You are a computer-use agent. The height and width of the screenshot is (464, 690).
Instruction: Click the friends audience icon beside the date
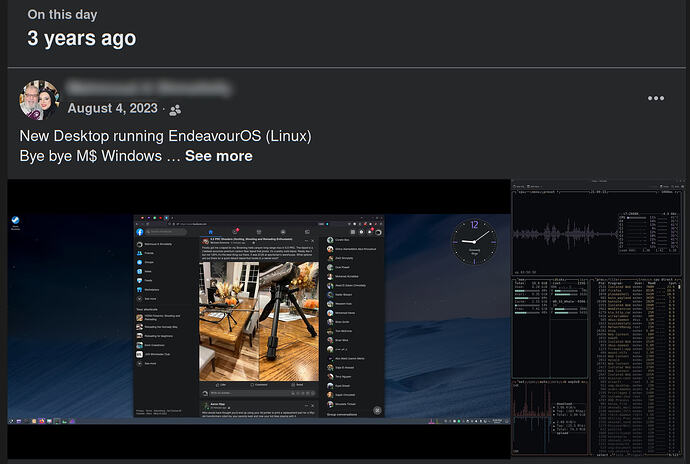pos(175,110)
